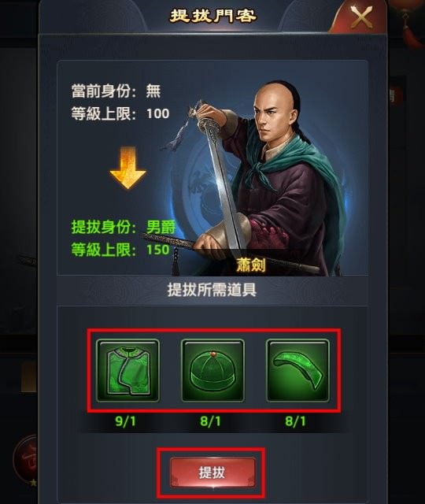The image size is (425, 504).
Task: Click the red 提拔 button
Action: [x=213, y=472]
